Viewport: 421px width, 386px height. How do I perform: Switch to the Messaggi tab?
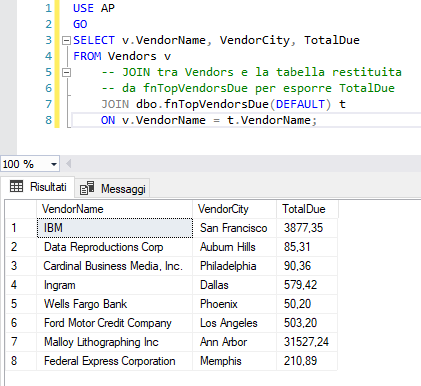pyautogui.click(x=113, y=188)
